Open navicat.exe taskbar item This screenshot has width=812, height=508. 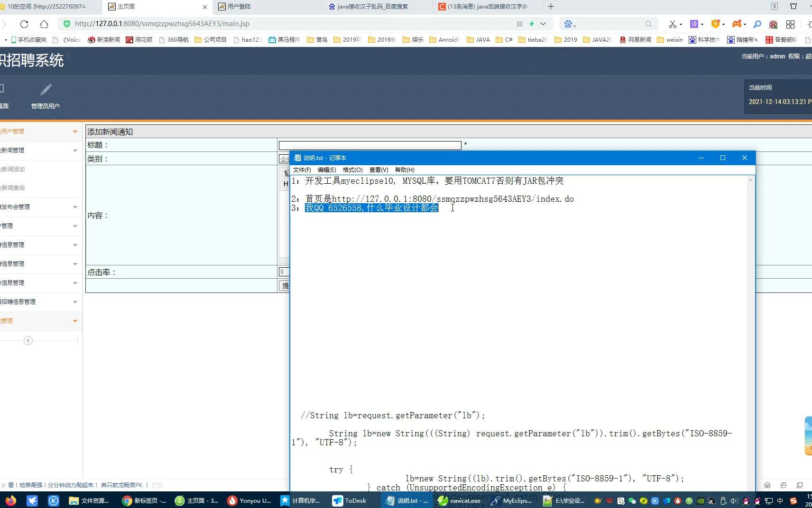459,500
